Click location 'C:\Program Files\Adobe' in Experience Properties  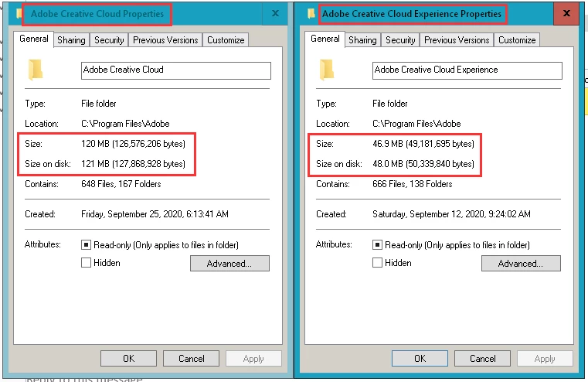pyautogui.click(x=416, y=124)
